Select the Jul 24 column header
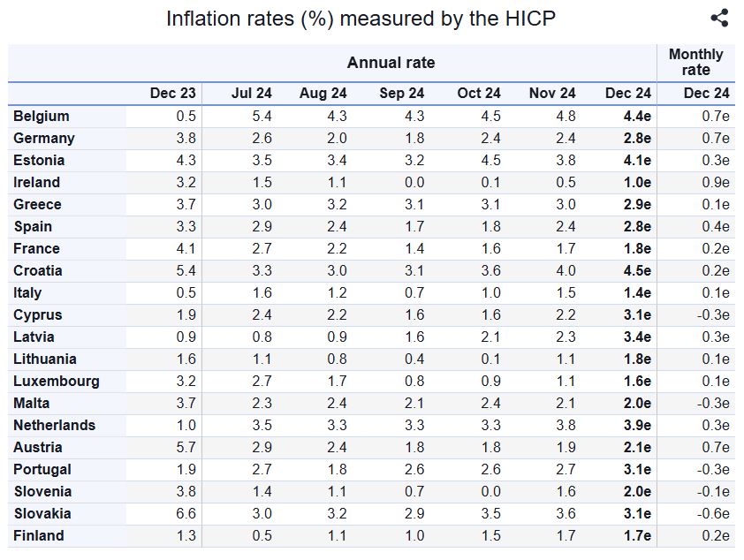Image resolution: width=744 pixels, height=560 pixels. pos(252,93)
